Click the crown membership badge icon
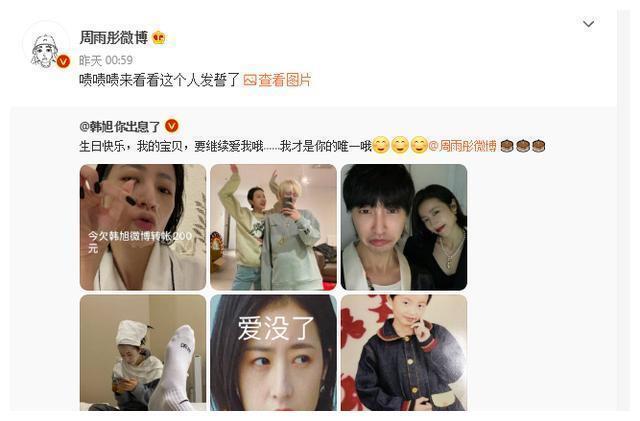The height and width of the screenshot is (421, 640). (159, 38)
